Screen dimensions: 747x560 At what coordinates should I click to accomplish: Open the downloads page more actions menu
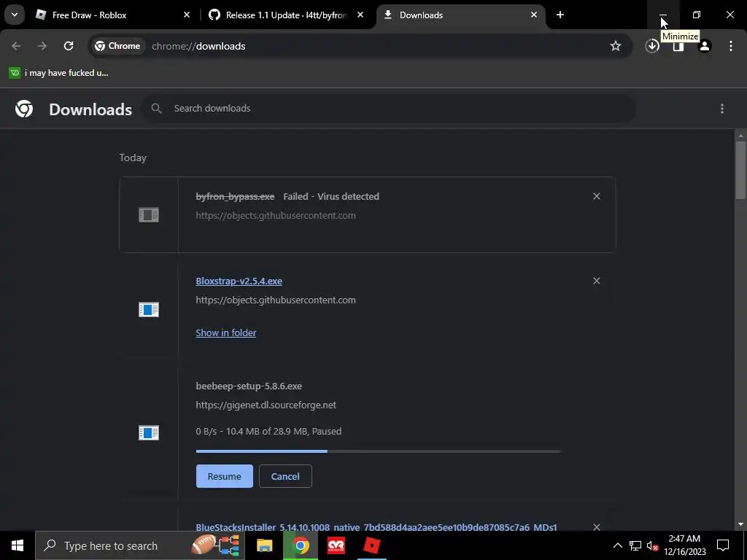(x=722, y=109)
